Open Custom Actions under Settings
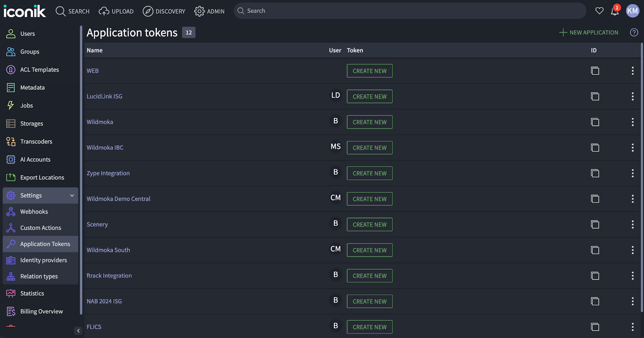 40,228
